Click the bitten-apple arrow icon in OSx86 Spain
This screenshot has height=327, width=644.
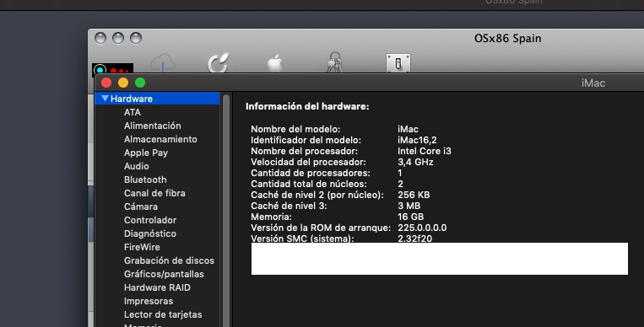(x=218, y=62)
